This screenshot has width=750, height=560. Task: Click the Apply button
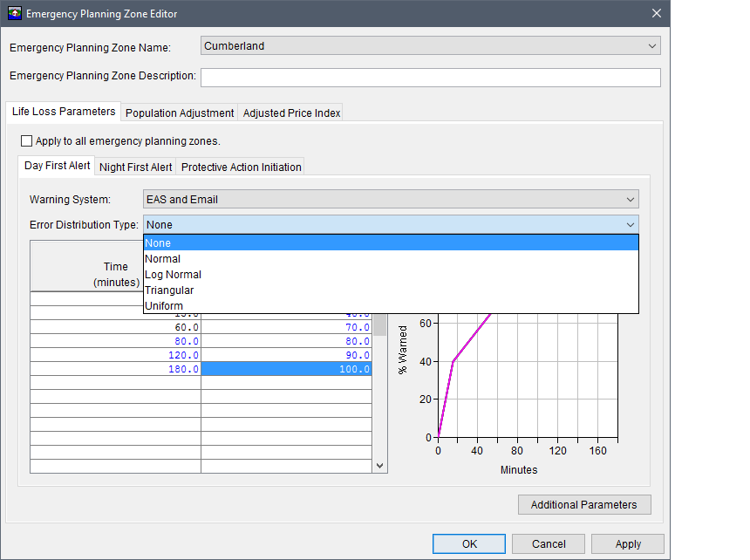point(628,544)
